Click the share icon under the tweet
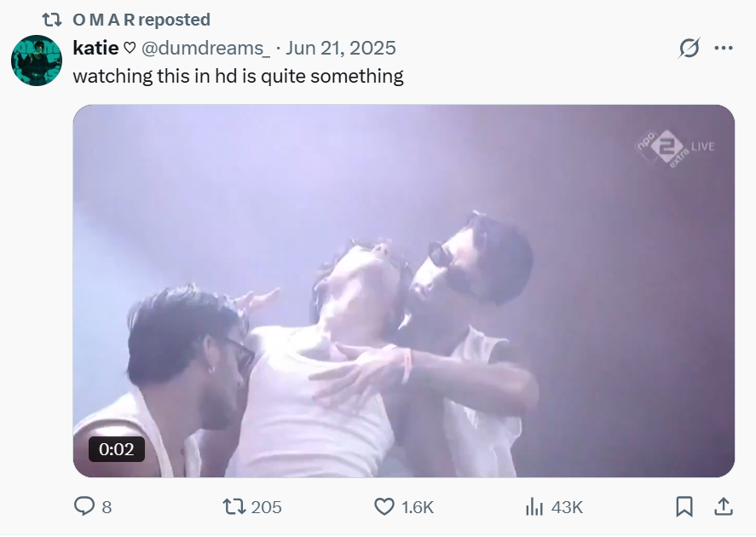 [x=723, y=507]
